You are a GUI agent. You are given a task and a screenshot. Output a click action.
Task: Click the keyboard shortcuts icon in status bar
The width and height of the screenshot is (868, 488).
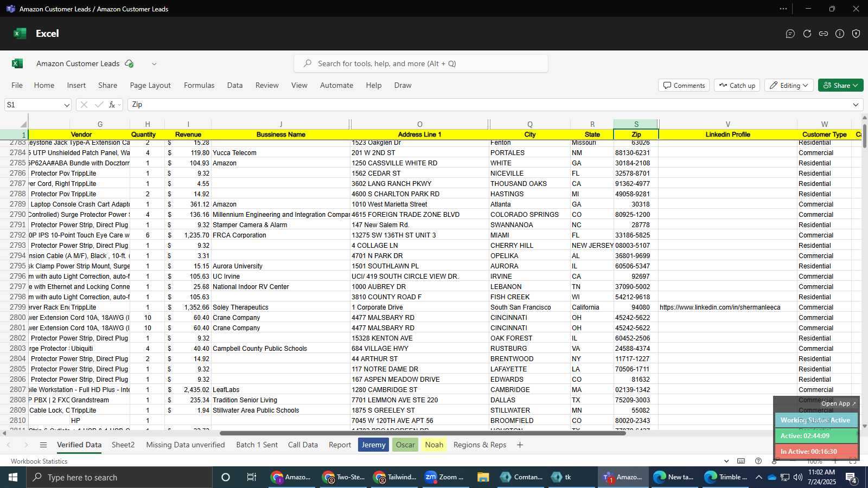pyautogui.click(x=741, y=461)
